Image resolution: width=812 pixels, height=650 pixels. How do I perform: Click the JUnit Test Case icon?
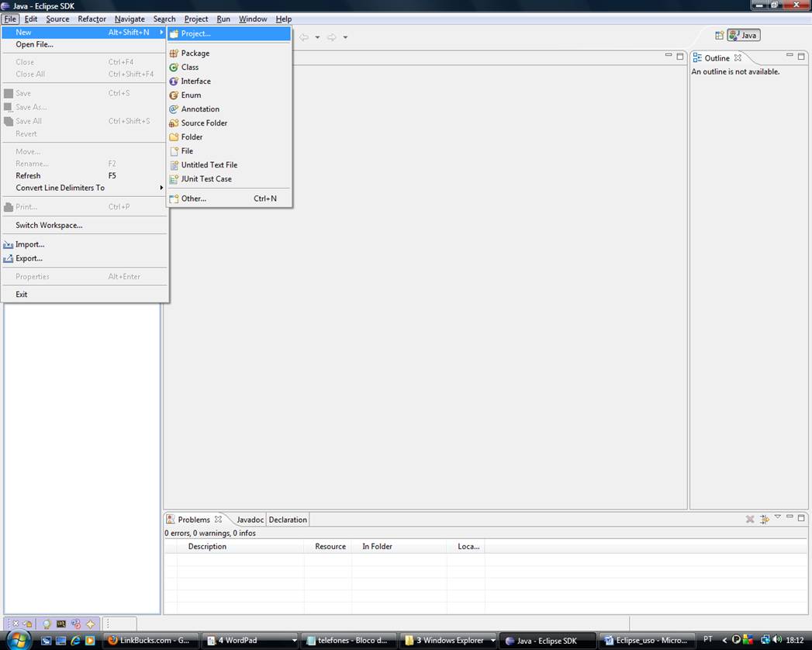point(174,179)
